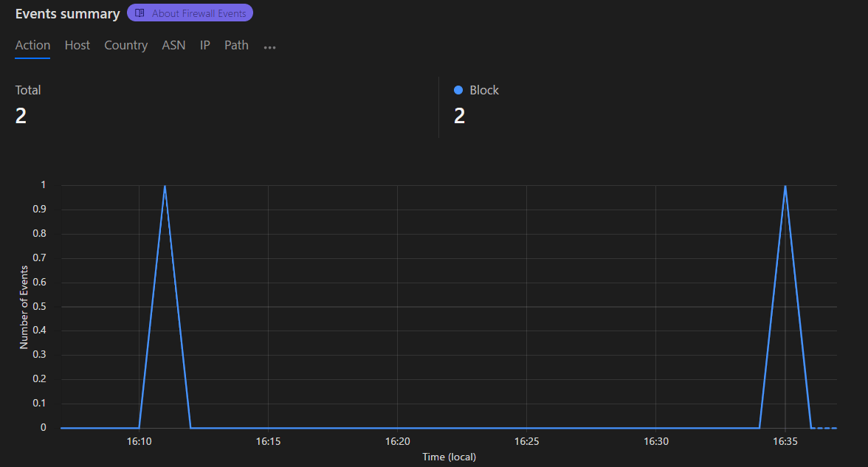Click the Time (local) axis title
Viewport: 868px width, 467px height.
click(449, 457)
